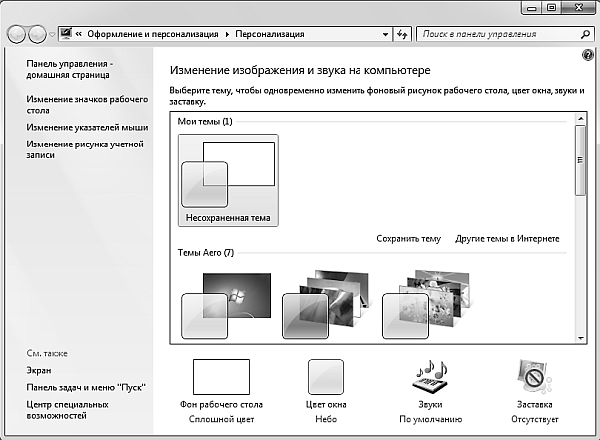Viewport: 600px width, 440px height.
Task: Select the Несохраненная тема theme thumbnail
Action: (228, 180)
